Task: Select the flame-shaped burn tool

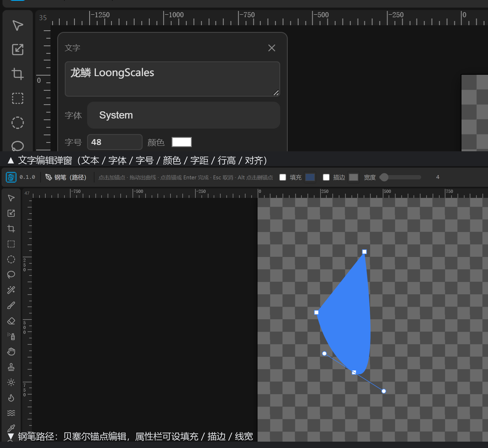Action: click(x=11, y=398)
